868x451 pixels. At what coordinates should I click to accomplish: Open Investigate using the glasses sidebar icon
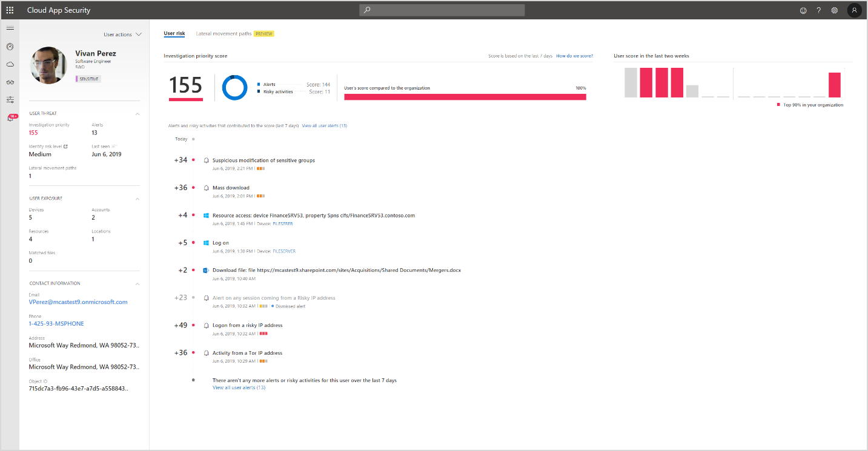tap(10, 82)
